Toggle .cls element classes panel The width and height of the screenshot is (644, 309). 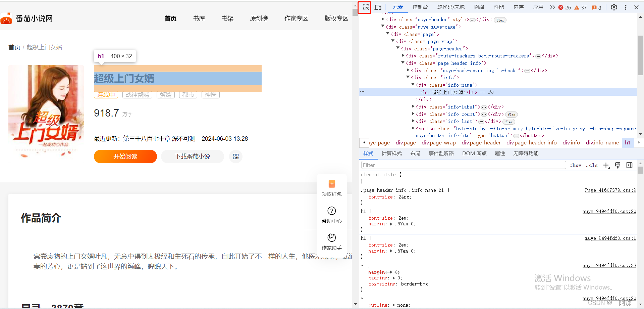[592, 165]
